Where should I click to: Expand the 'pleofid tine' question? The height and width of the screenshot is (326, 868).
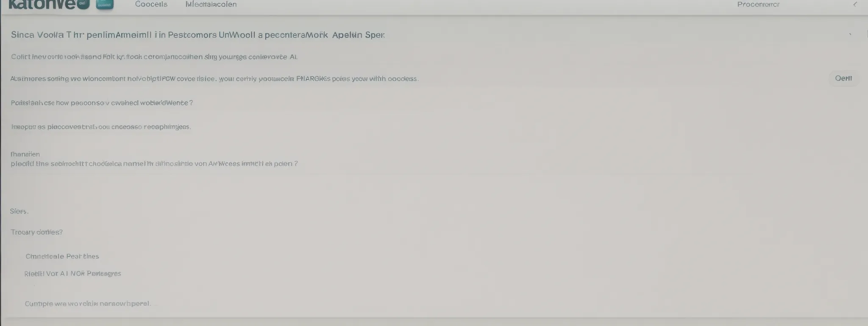pos(154,163)
